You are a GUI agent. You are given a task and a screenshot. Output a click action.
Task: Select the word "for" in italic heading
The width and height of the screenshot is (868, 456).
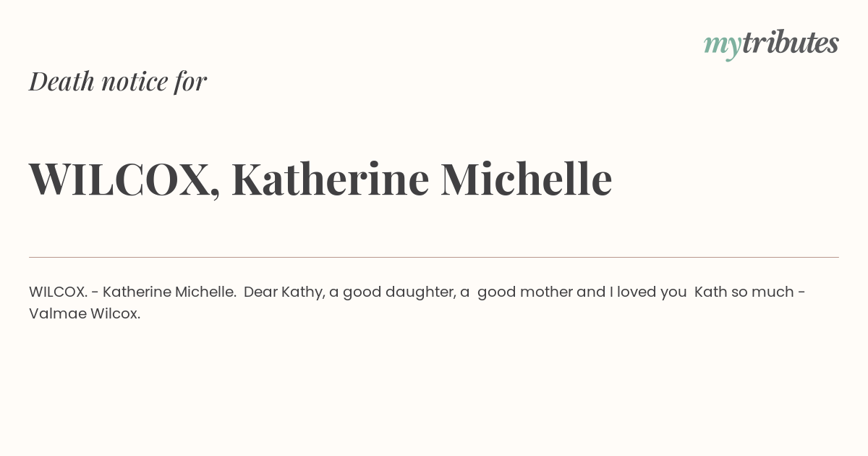(190, 82)
